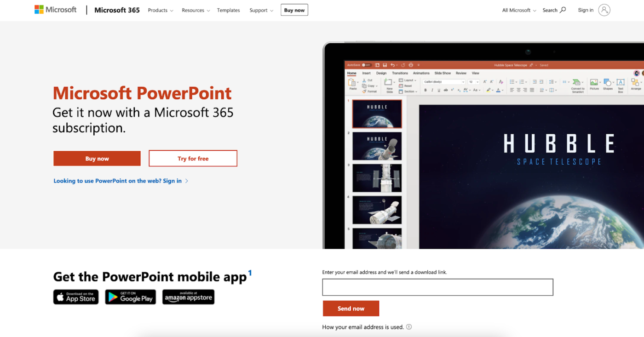The height and width of the screenshot is (337, 644).
Task: Switch to the Insert tab in PowerPoint preview
Action: click(367, 73)
